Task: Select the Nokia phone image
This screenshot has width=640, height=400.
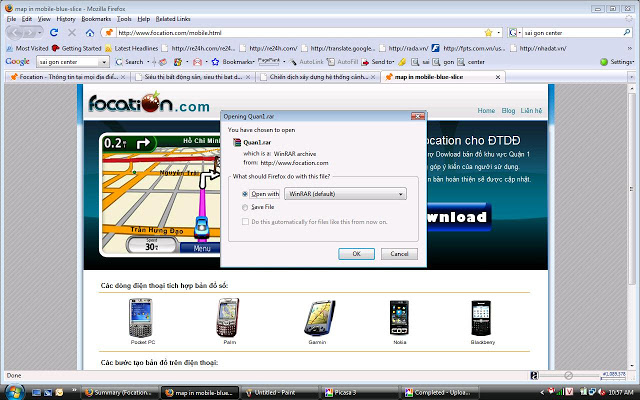Action: coord(399,318)
